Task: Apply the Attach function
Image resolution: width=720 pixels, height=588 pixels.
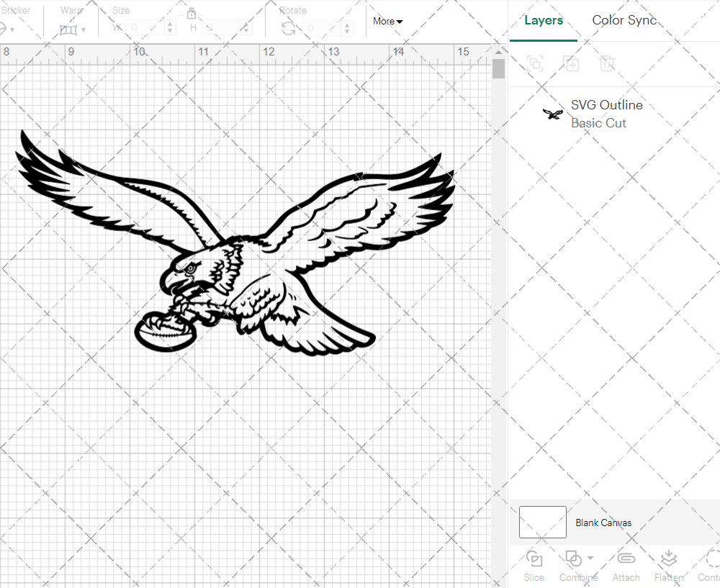Action: coord(626,566)
